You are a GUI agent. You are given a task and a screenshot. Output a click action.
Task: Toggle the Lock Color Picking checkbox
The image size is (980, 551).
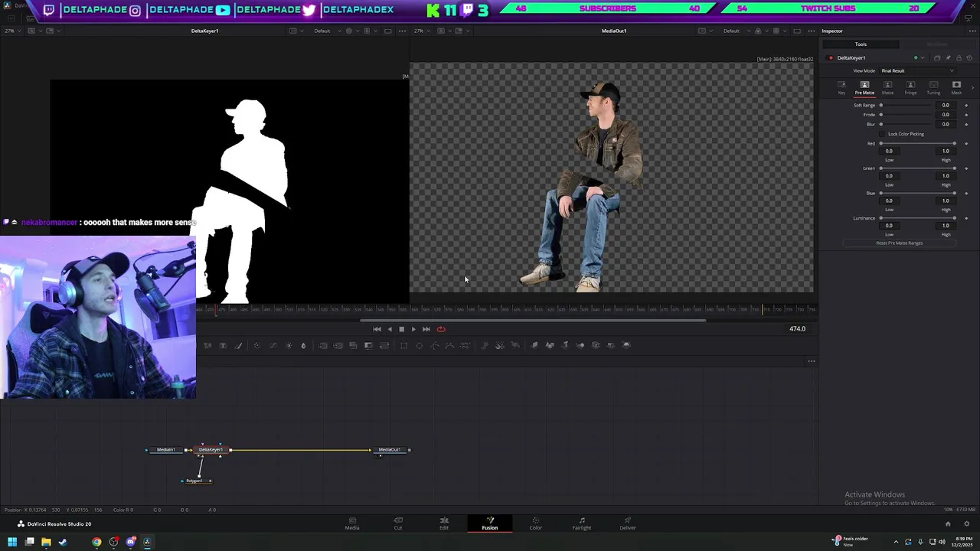pos(882,134)
